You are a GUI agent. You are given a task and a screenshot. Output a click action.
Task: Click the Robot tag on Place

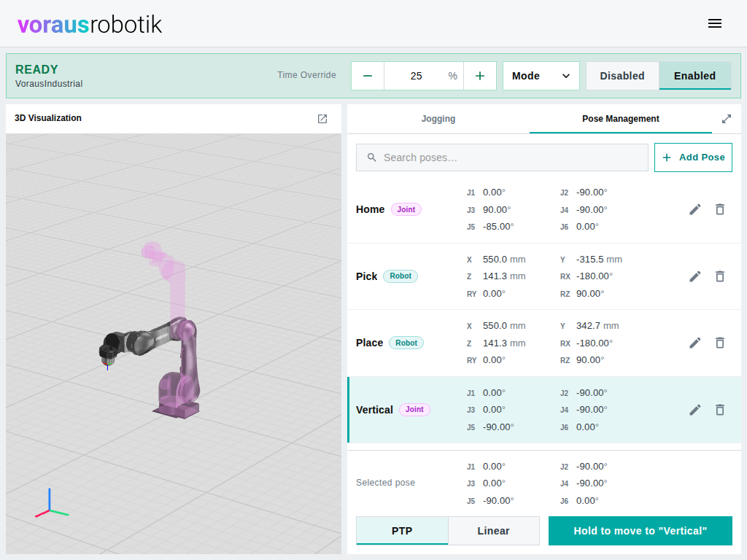[x=406, y=343]
